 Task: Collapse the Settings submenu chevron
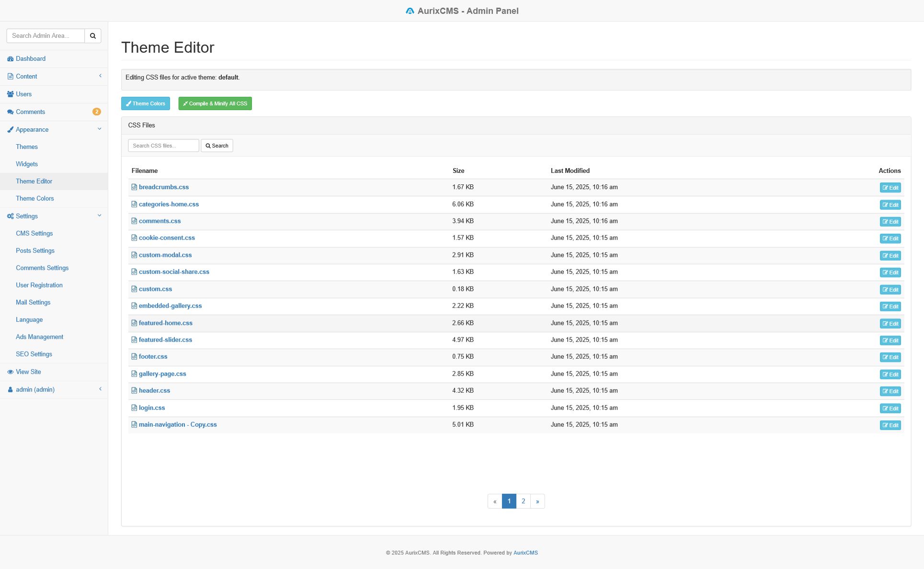[x=100, y=216]
